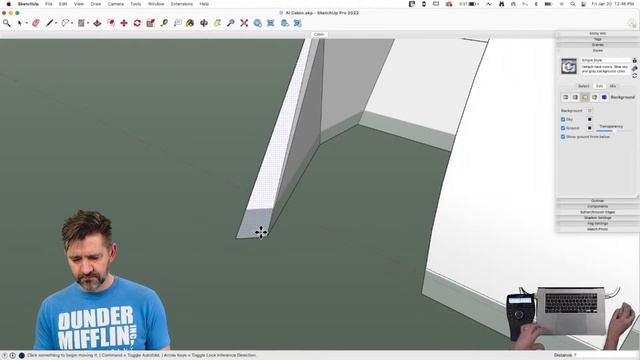Expand the Entity Info panel

pos(597,33)
